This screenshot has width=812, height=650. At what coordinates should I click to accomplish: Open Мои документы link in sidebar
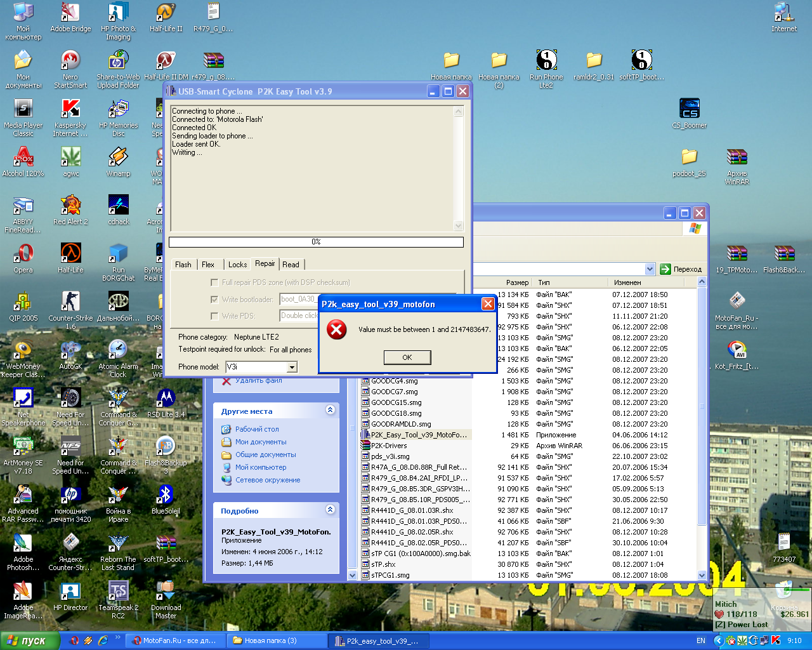[x=261, y=442]
